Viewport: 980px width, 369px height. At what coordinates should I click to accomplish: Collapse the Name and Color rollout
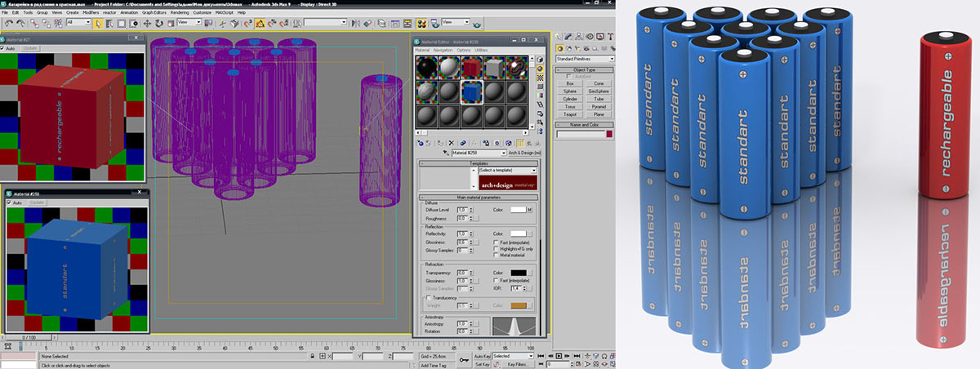(586, 125)
